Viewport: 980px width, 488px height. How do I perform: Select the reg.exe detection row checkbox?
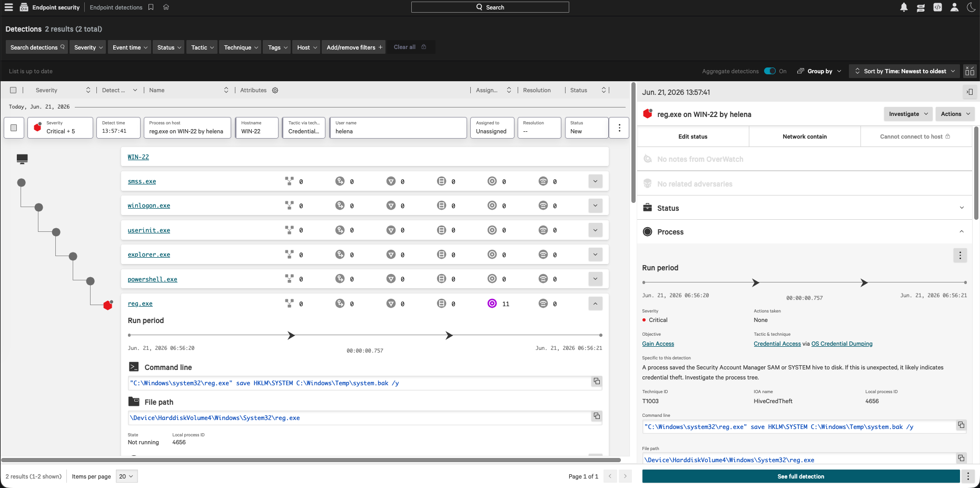click(x=14, y=128)
